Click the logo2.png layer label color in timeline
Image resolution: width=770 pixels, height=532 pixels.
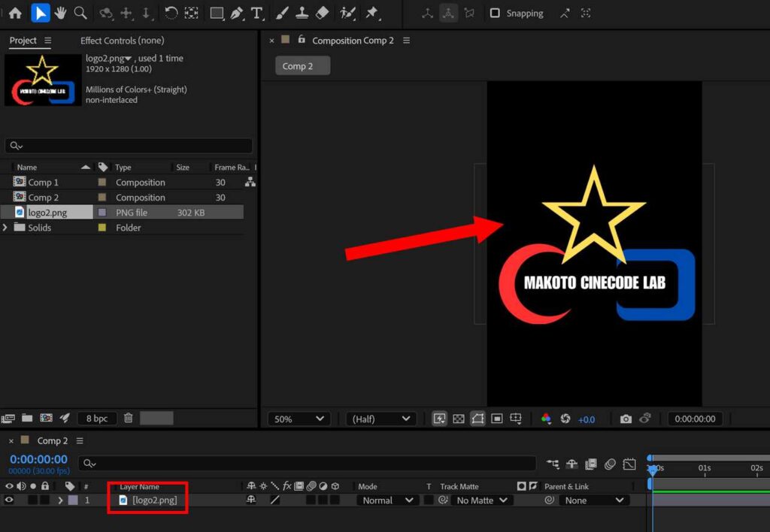[73, 500]
